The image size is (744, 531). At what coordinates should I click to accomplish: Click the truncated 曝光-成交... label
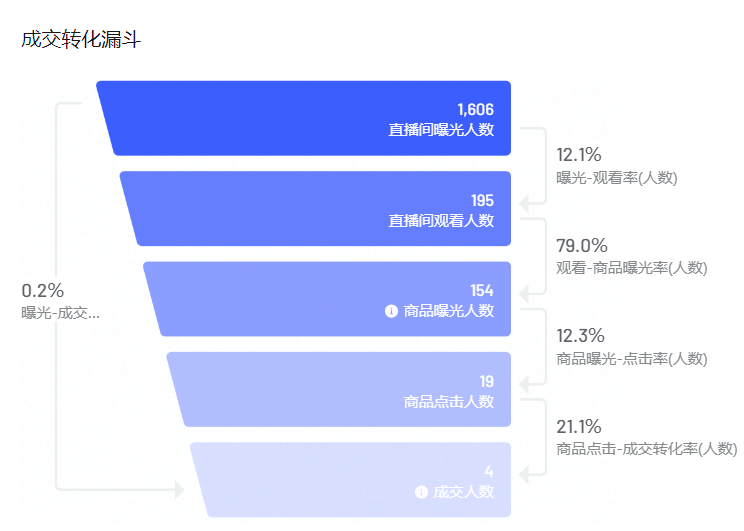[x=61, y=313]
